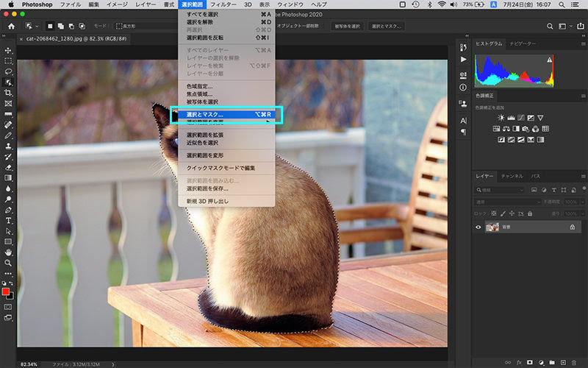
Task: Open the Edit Toolbar three-dots icon
Action: point(8,273)
